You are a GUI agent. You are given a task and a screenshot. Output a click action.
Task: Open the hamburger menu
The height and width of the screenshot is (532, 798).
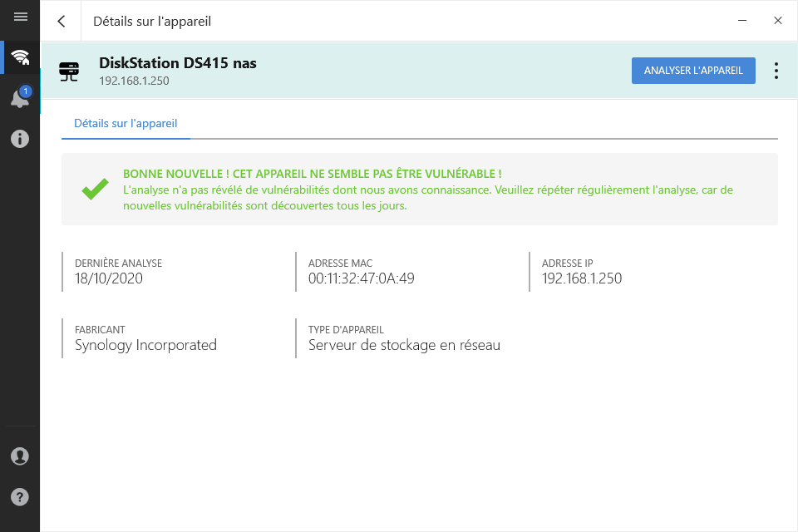click(x=20, y=17)
